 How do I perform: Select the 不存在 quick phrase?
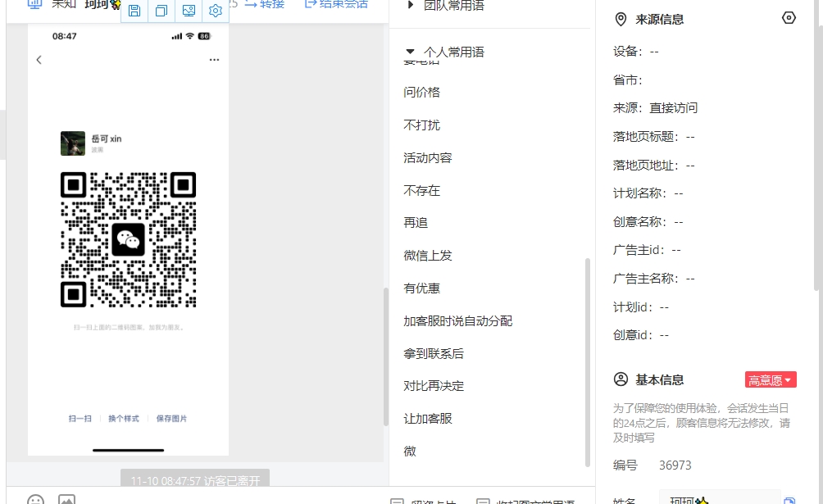(x=421, y=191)
